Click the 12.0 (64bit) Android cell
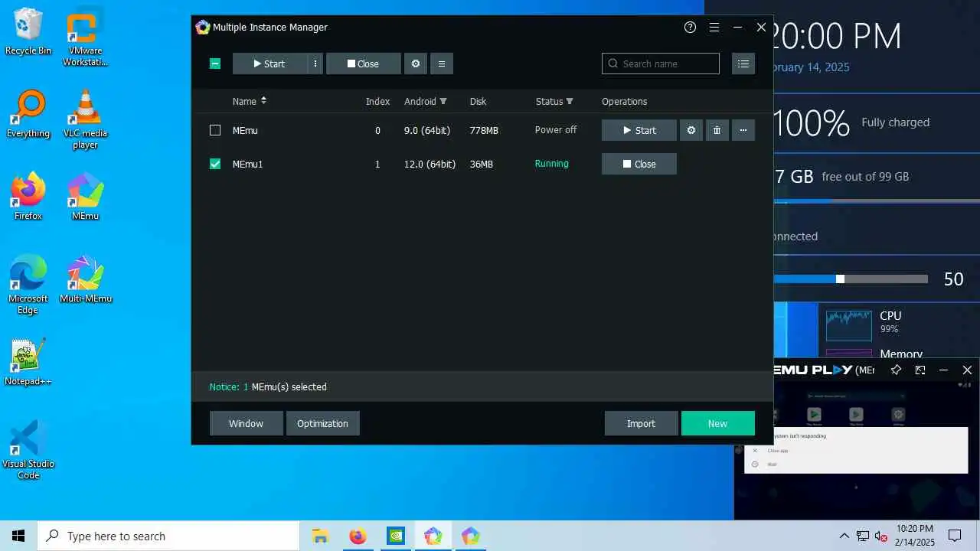Viewport: 980px width, 551px height. [430, 164]
